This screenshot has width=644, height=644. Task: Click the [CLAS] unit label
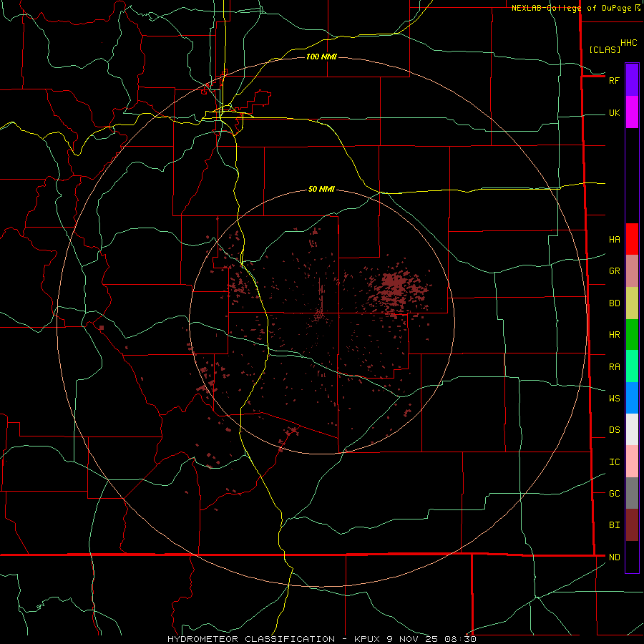tap(605, 50)
